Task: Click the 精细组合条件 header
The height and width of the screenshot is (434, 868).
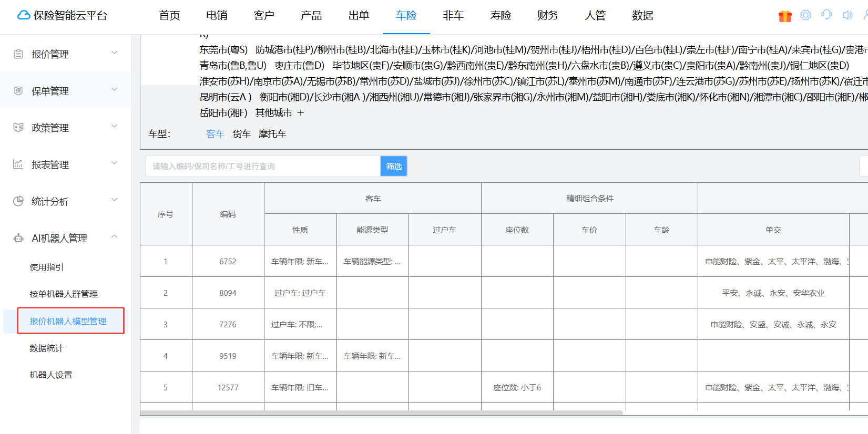Action: click(x=590, y=198)
